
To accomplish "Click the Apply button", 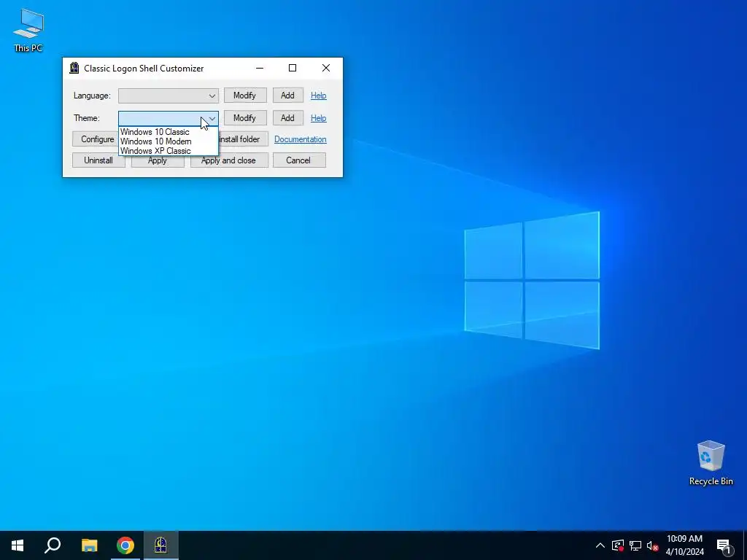I will (x=158, y=161).
